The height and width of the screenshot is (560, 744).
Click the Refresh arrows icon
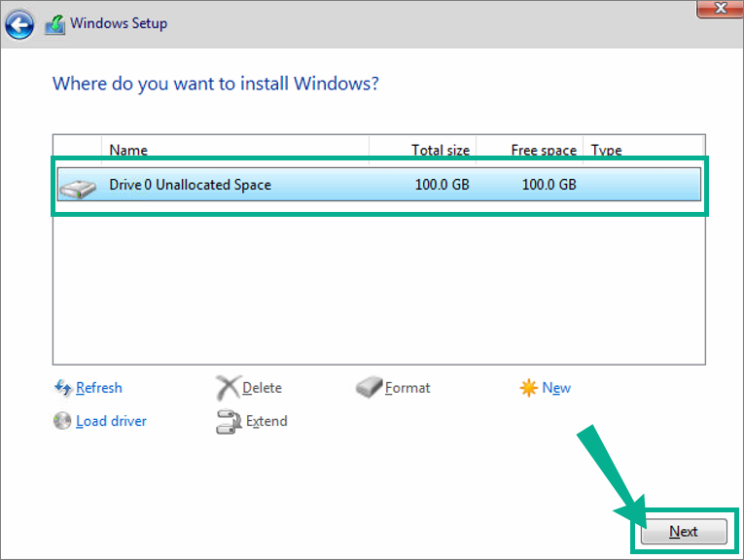click(x=62, y=388)
